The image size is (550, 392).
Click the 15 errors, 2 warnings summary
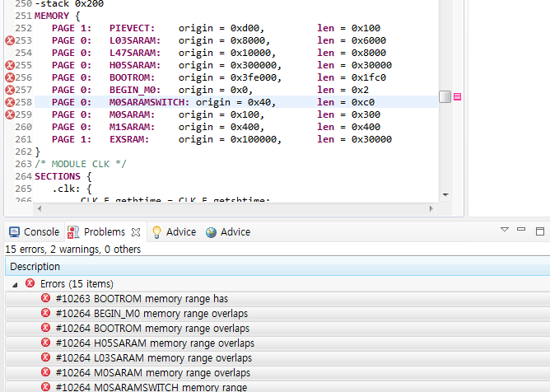pos(73,250)
